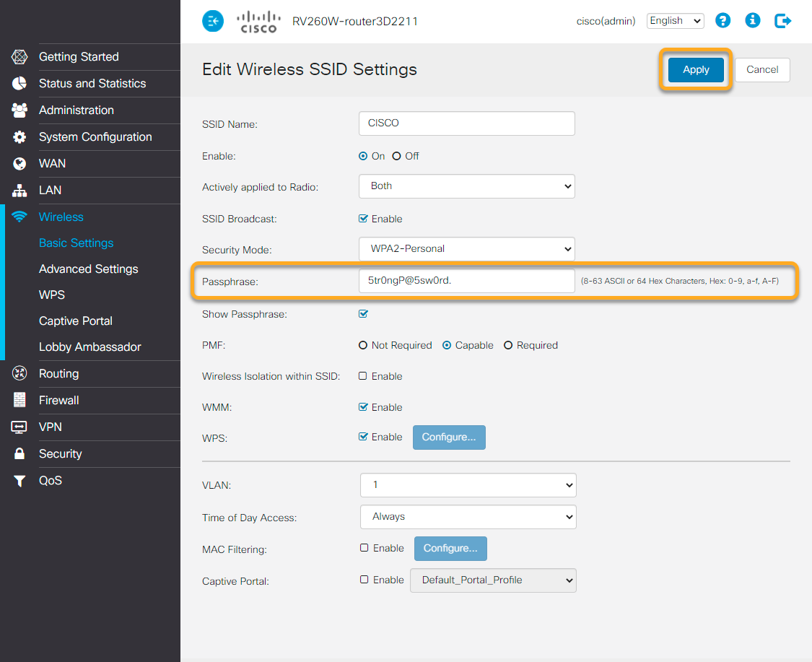Open the Actively applied to Radio dropdown
812x662 pixels.
pos(466,186)
